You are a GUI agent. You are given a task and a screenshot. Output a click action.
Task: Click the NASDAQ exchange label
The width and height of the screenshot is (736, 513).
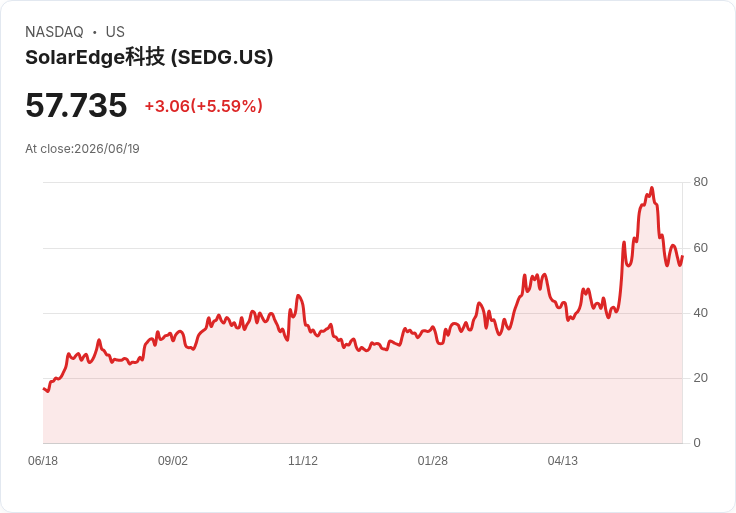pyautogui.click(x=54, y=32)
